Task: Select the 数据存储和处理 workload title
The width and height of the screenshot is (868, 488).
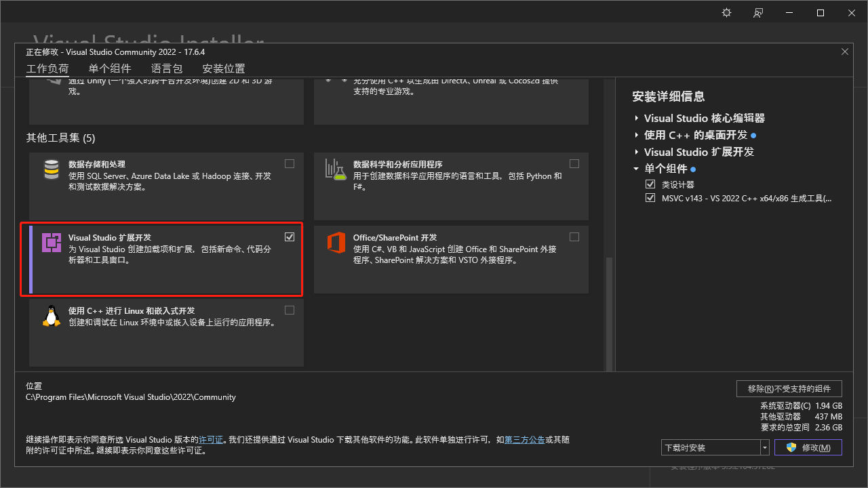Action: pos(97,164)
